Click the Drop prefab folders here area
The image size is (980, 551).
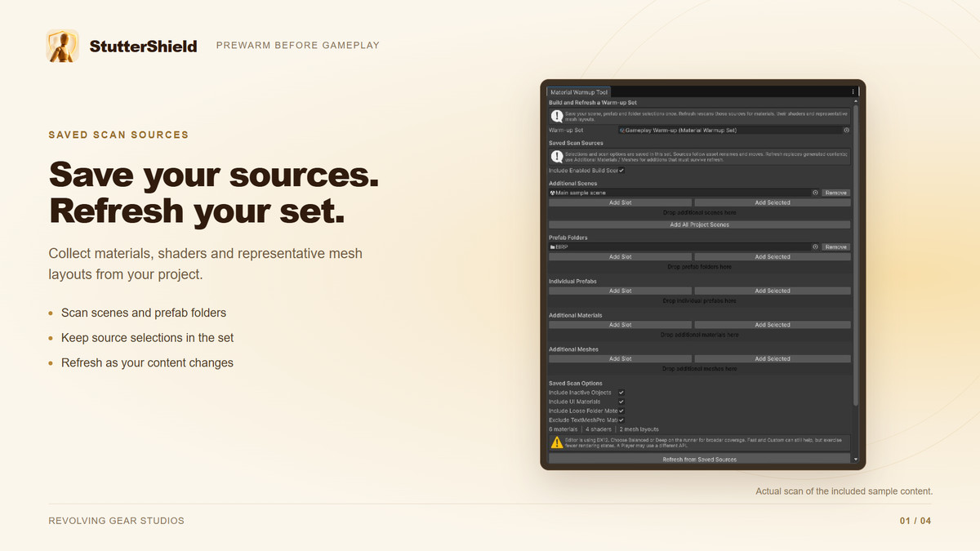tap(699, 266)
